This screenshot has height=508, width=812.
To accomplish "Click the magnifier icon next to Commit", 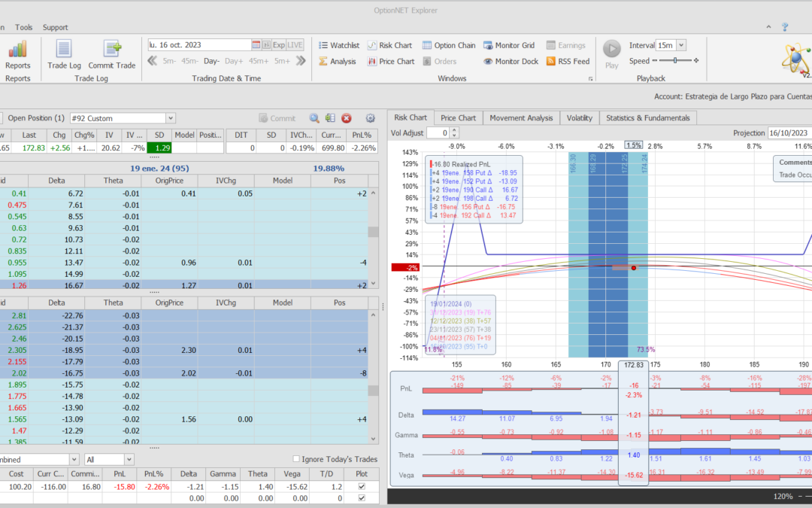I will coord(314,118).
